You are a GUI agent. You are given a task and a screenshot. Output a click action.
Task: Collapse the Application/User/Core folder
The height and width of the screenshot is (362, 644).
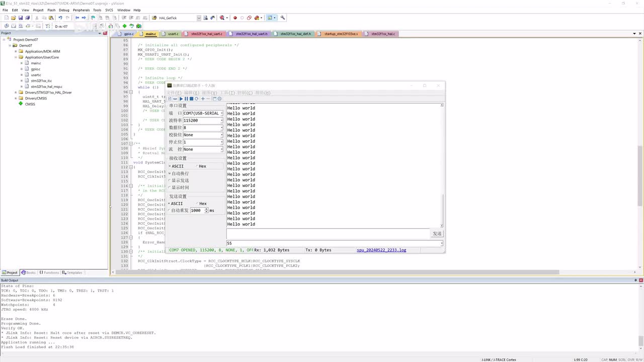[x=16, y=57]
